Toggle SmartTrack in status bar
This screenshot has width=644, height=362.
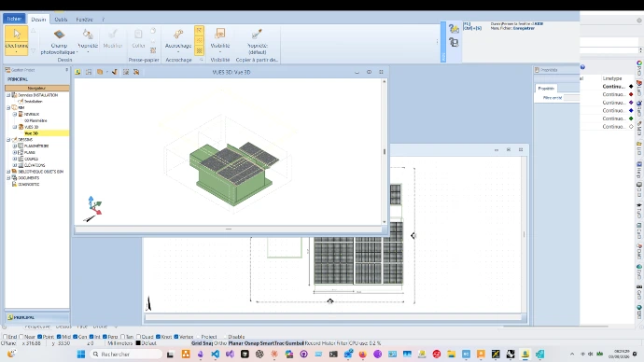(273, 343)
